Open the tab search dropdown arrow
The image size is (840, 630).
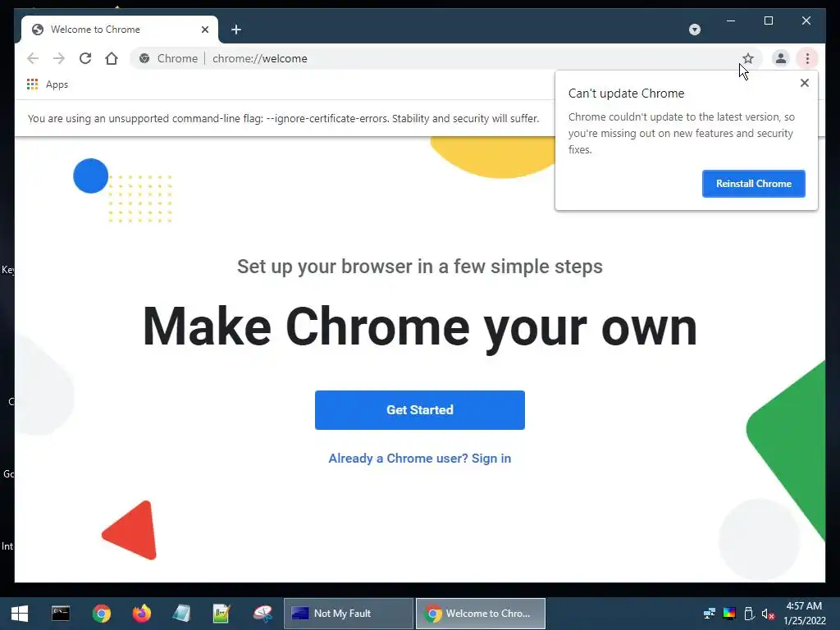694,30
